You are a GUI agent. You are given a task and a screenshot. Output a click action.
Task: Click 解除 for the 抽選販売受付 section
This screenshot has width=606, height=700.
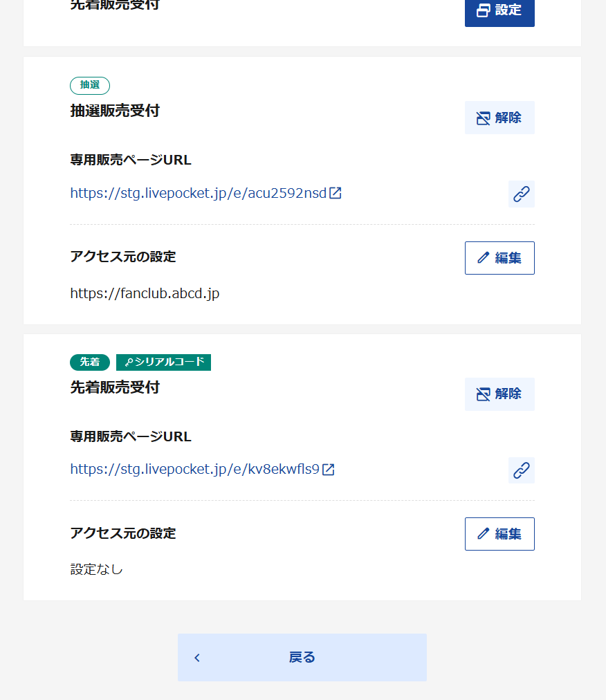coord(499,118)
